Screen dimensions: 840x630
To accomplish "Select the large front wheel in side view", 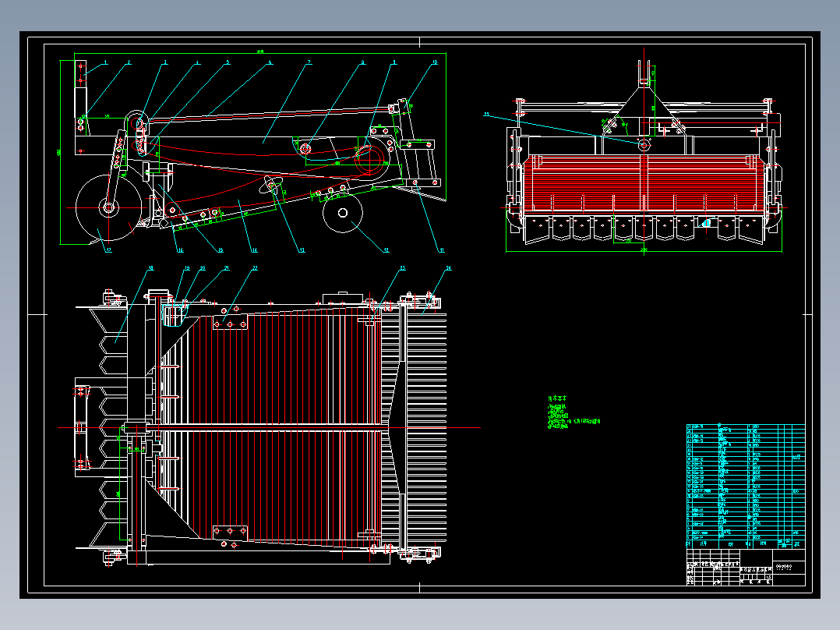I will coord(109,207).
